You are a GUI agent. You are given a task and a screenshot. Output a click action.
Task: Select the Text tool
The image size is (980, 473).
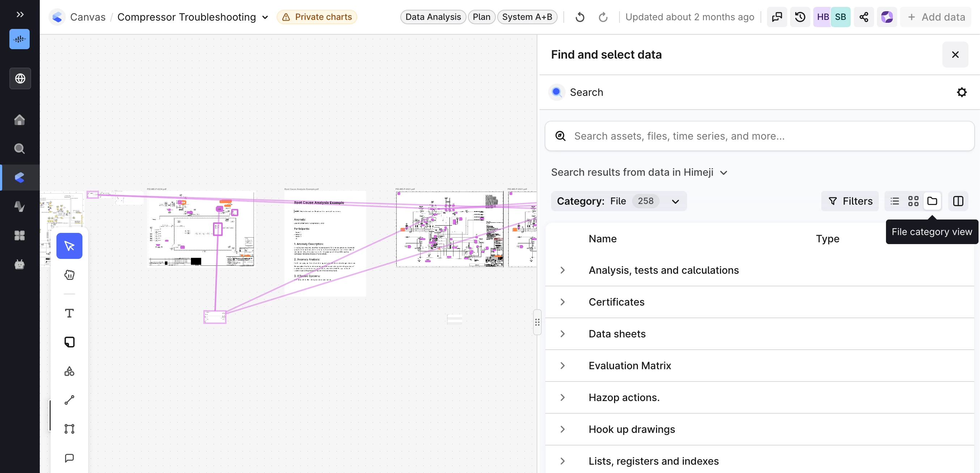coord(69,313)
